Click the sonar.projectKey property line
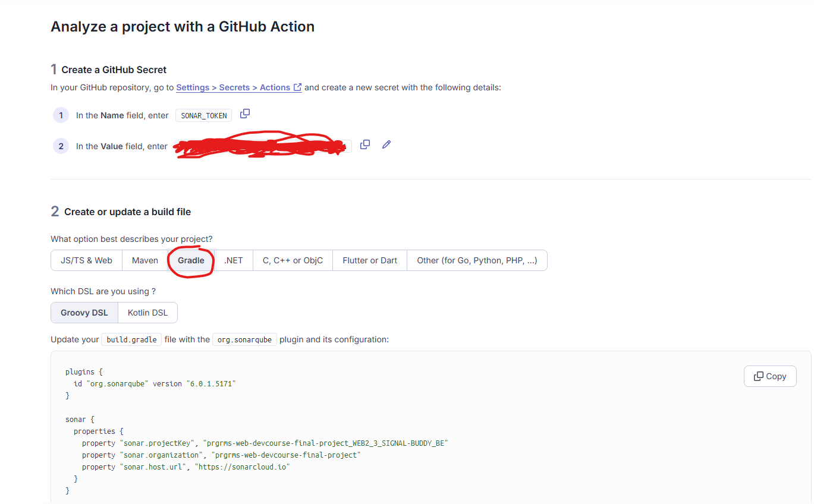Viewport: 814px width, 504px height. click(x=265, y=443)
